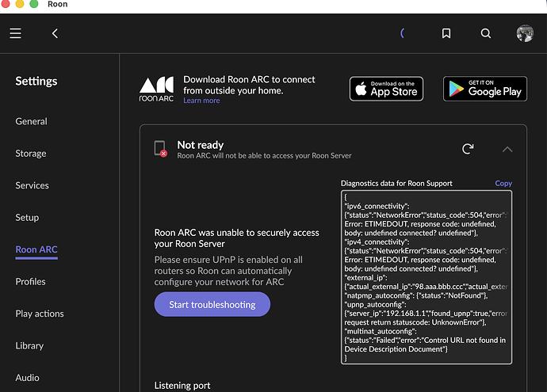Open Audio settings
547x392 pixels.
pyautogui.click(x=27, y=378)
